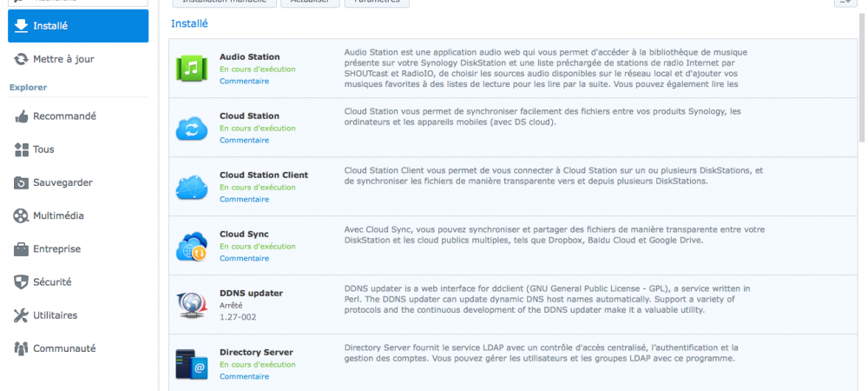Open the Cloud Station package title
This screenshot has height=391, width=868.
[x=250, y=116]
